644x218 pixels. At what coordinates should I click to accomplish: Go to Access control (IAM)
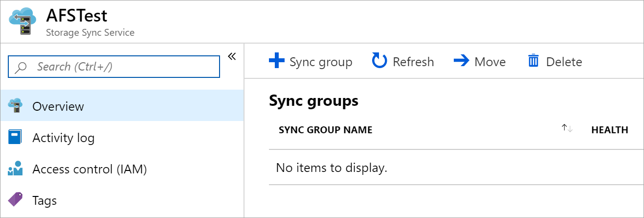[x=89, y=170]
